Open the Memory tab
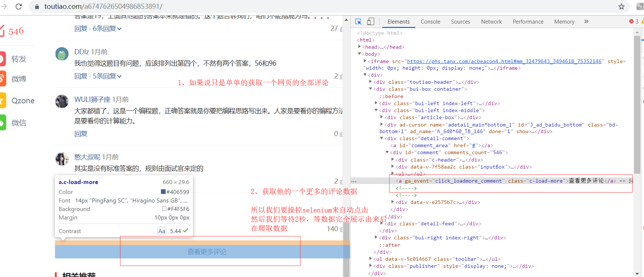644x277 pixels. tap(564, 22)
